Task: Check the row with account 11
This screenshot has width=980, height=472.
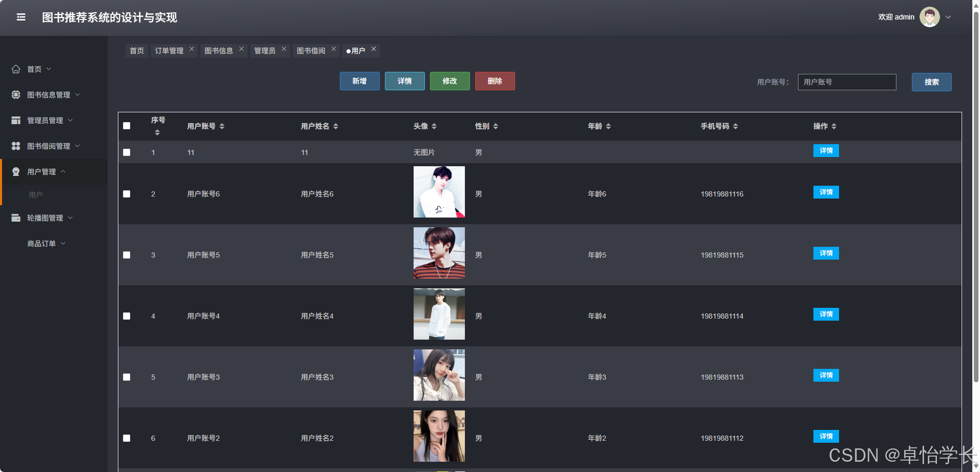Action: pos(127,152)
